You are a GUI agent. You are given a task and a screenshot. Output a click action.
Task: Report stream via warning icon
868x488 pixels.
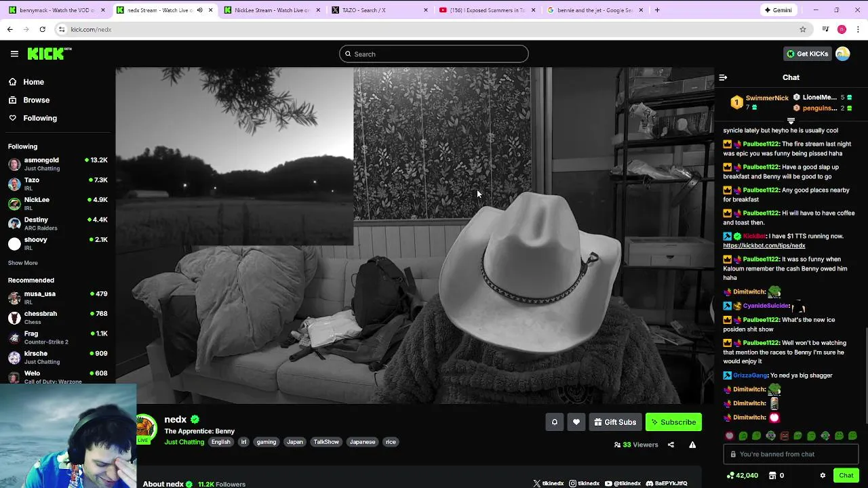tap(692, 445)
